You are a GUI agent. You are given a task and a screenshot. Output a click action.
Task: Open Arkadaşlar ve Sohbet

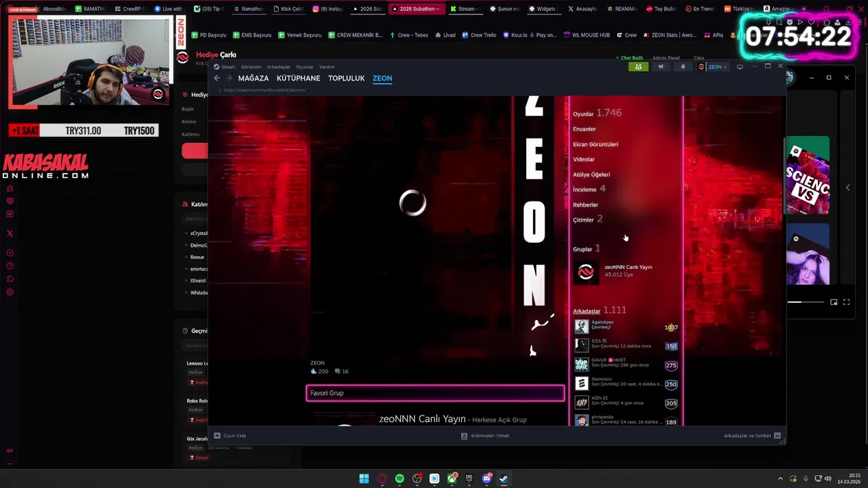coord(752,436)
